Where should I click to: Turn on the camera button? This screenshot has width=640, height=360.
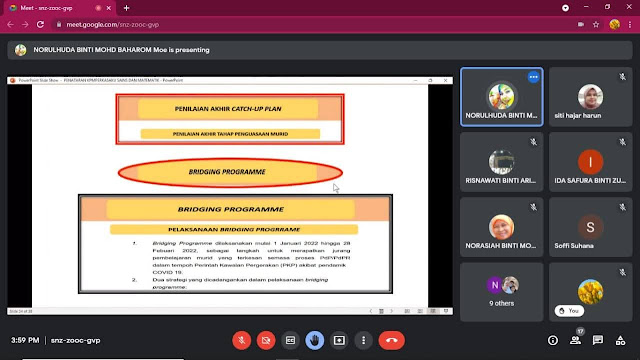tap(266, 340)
